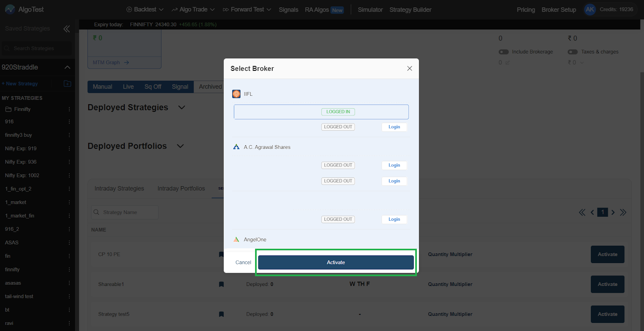The image size is (644, 331).
Task: Go to the next page arrow
Action: coord(613,212)
